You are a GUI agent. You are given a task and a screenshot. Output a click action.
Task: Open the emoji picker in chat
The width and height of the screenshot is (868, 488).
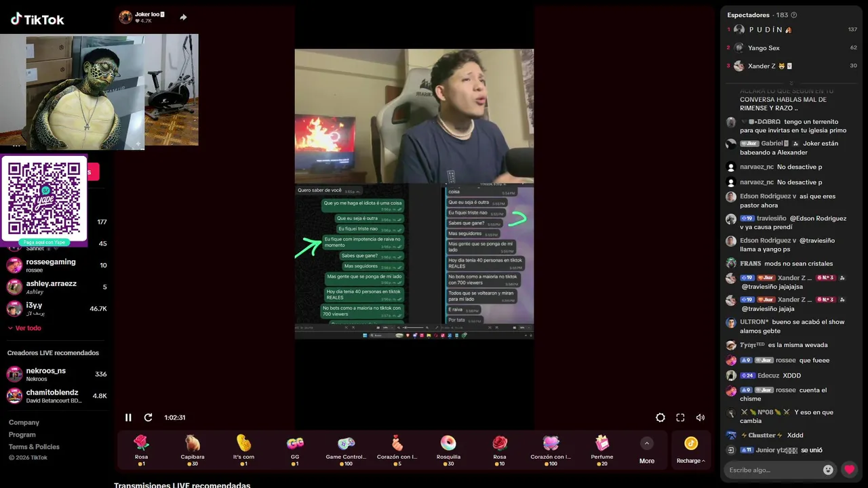tap(828, 470)
